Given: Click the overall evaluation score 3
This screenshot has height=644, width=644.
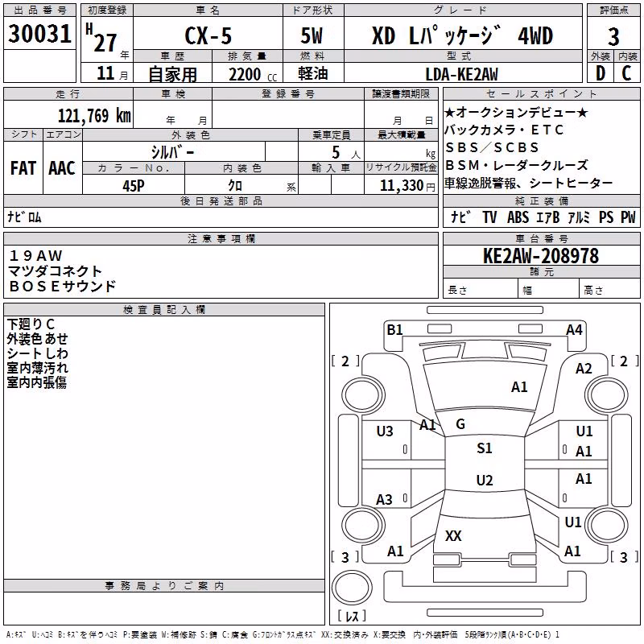Looking at the screenshot, I should pyautogui.click(x=613, y=37).
